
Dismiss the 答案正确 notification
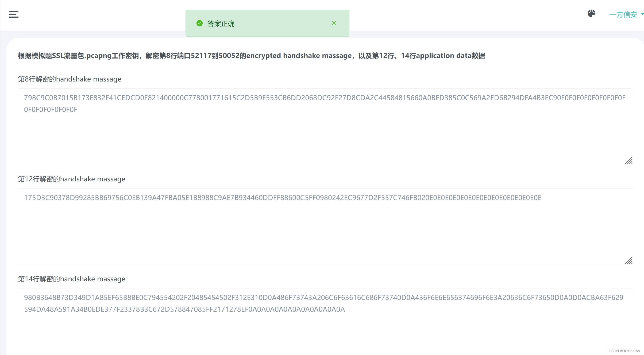[334, 23]
